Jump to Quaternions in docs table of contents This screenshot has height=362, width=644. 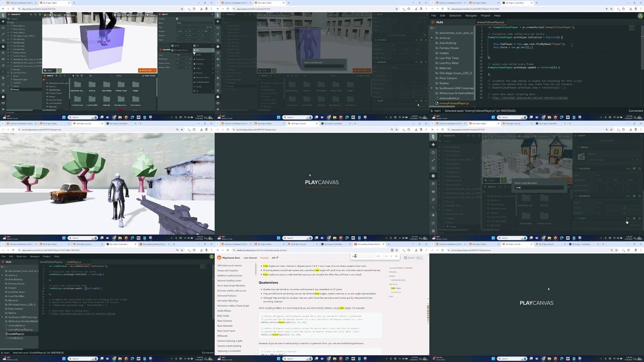396,292
